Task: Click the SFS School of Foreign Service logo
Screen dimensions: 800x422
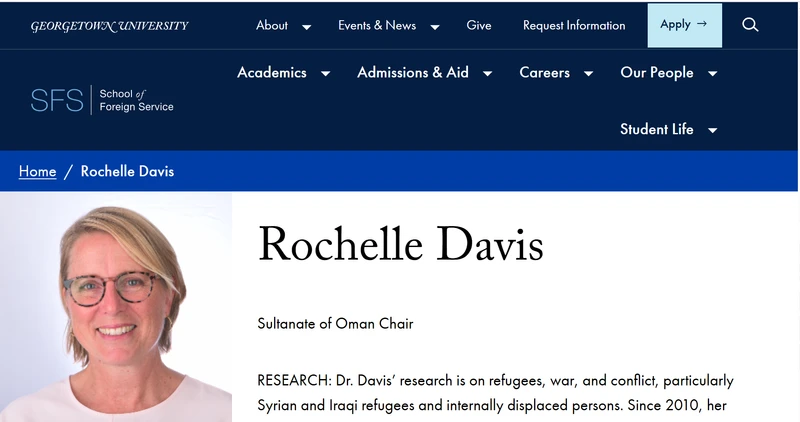Action: [102, 100]
